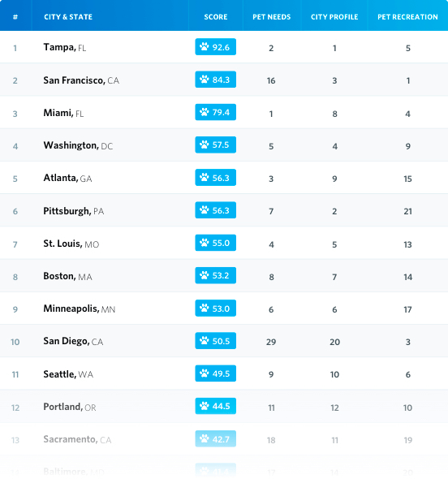Click Seattle's 49.5 score badge
Screen dimensions: 448x479
pos(216,373)
